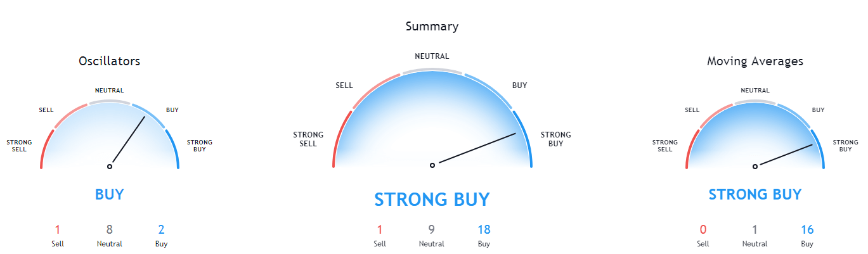This screenshot has width=868, height=254.
Task: Click the Moving Averages gauge needle pivot
Action: point(755,167)
